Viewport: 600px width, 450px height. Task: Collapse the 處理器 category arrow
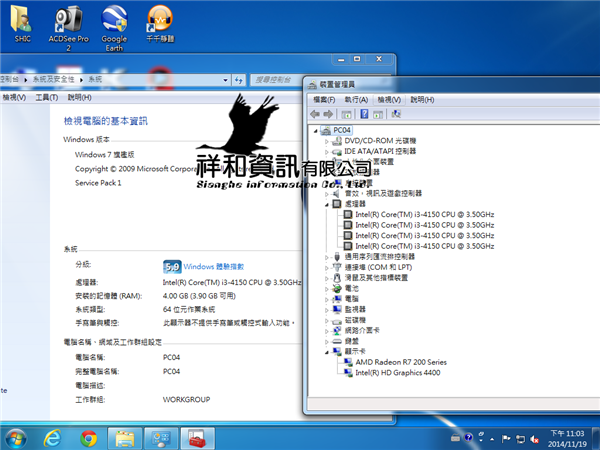327,205
